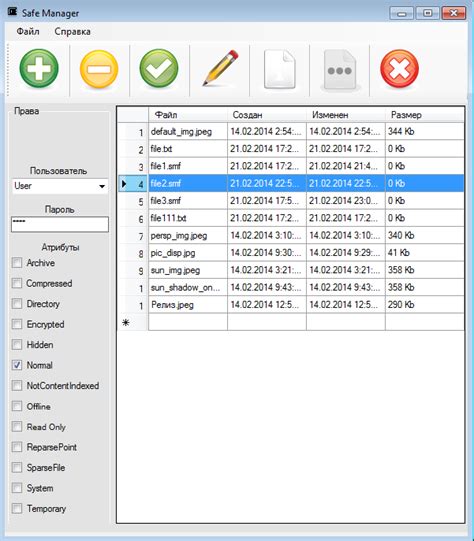Check the System attribute checkbox

pos(17,488)
